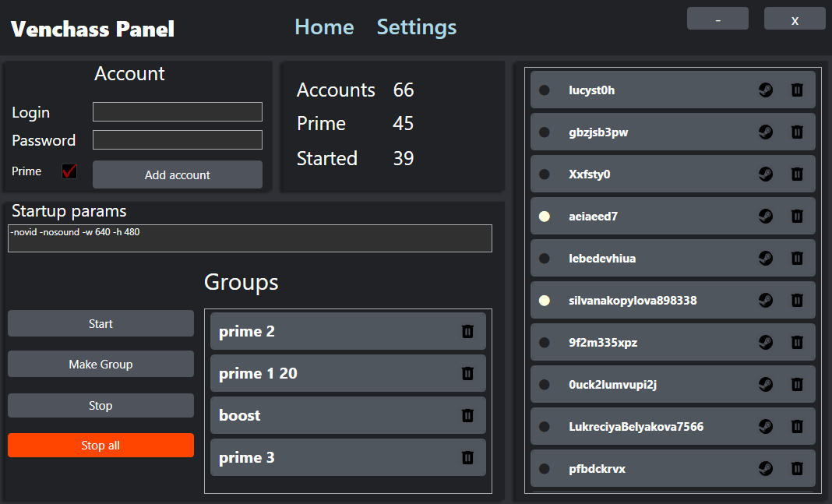Delete the gbzjsb3pw account via trash icon
The width and height of the screenshot is (832, 504).
(x=797, y=132)
